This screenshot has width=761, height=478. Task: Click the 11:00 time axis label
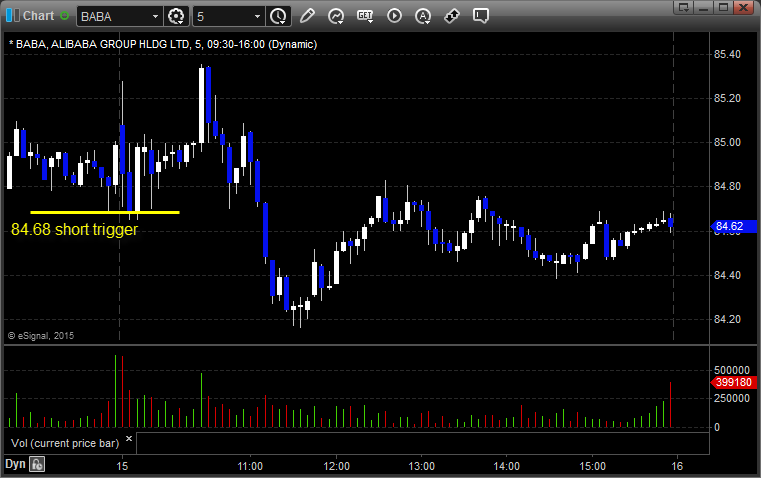pyautogui.click(x=250, y=466)
